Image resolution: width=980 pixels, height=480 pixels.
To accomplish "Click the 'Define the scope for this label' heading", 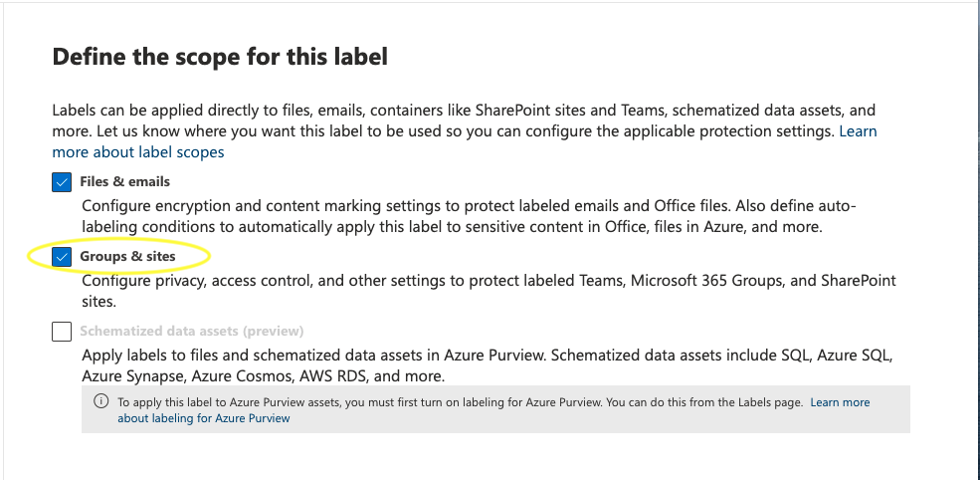I will (x=220, y=57).
